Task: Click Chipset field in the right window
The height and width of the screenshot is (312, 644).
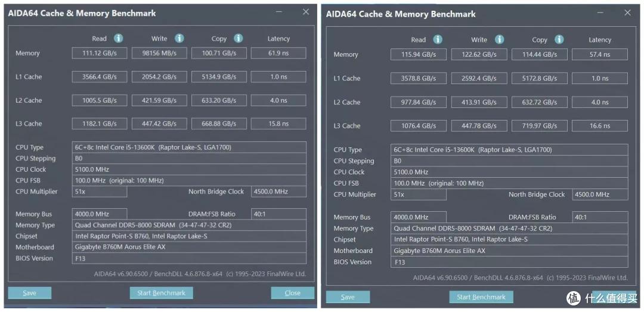Action: pos(509,239)
